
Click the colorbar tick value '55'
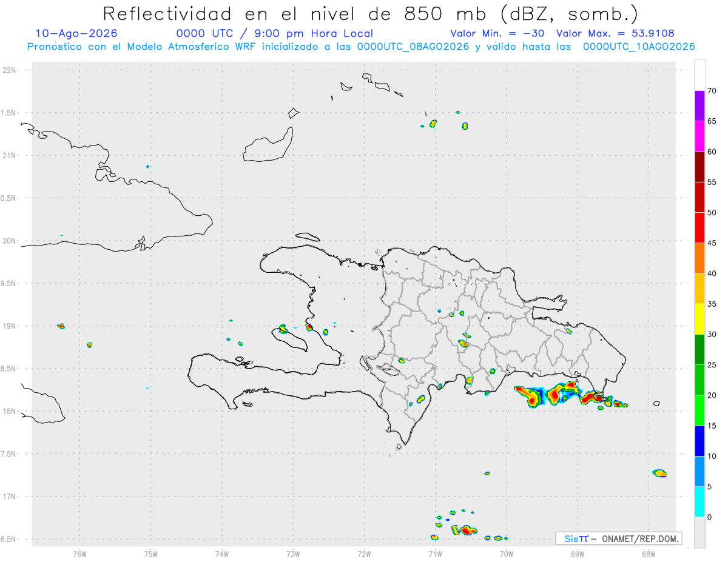coord(712,182)
